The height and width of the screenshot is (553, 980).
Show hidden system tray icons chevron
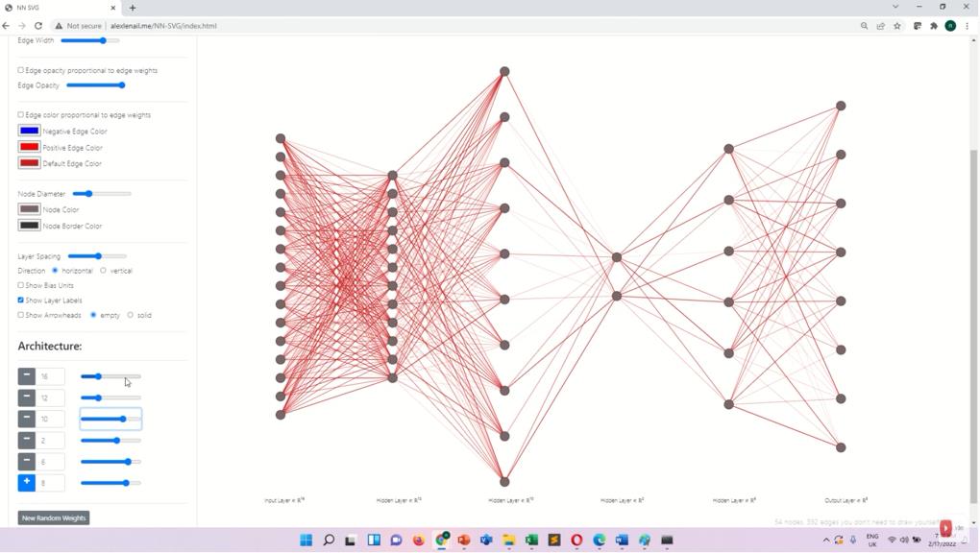[x=826, y=541]
